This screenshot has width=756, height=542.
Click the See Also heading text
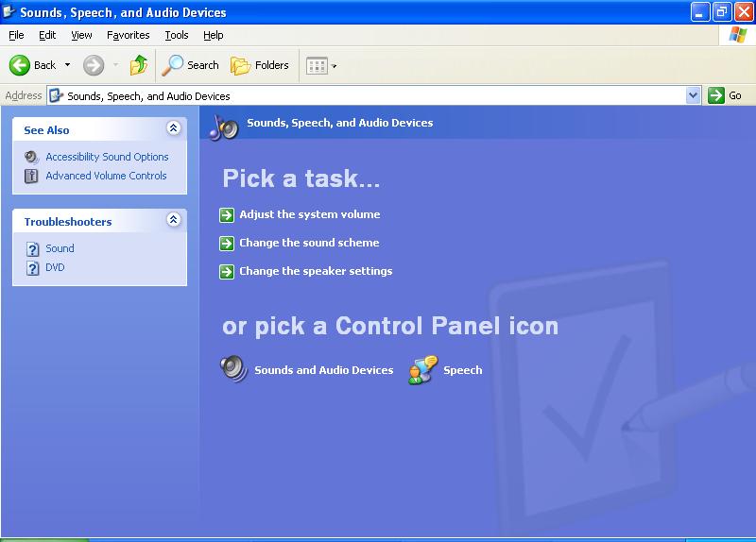click(x=46, y=130)
